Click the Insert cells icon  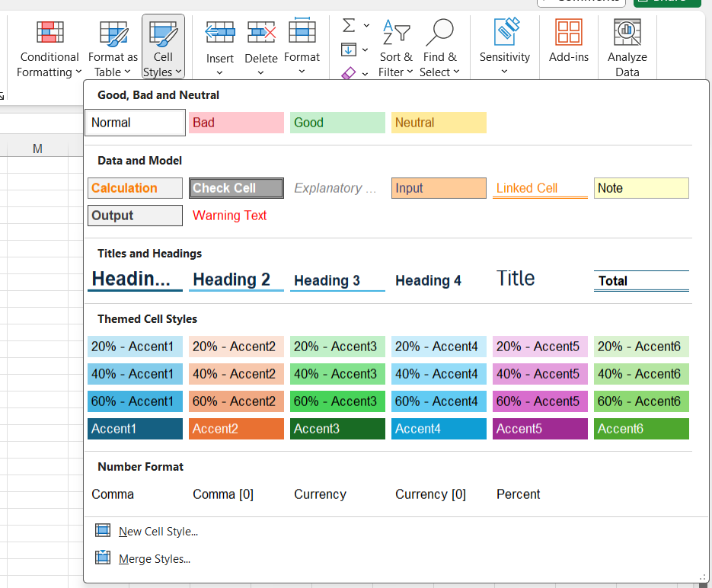pyautogui.click(x=220, y=32)
